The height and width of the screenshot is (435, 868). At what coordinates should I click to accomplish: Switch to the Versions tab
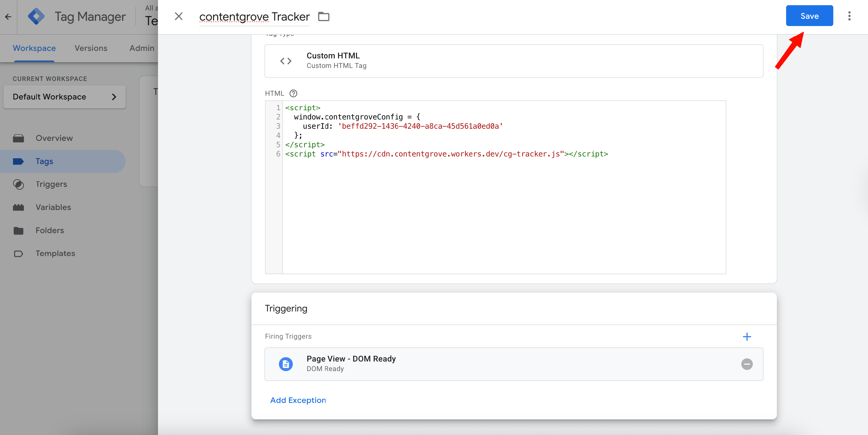click(x=91, y=48)
